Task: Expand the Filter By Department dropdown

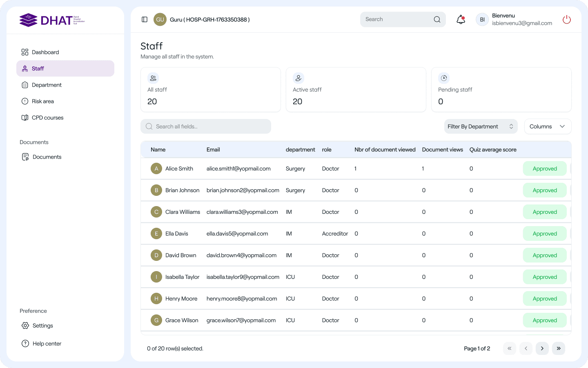Action: coord(481,127)
